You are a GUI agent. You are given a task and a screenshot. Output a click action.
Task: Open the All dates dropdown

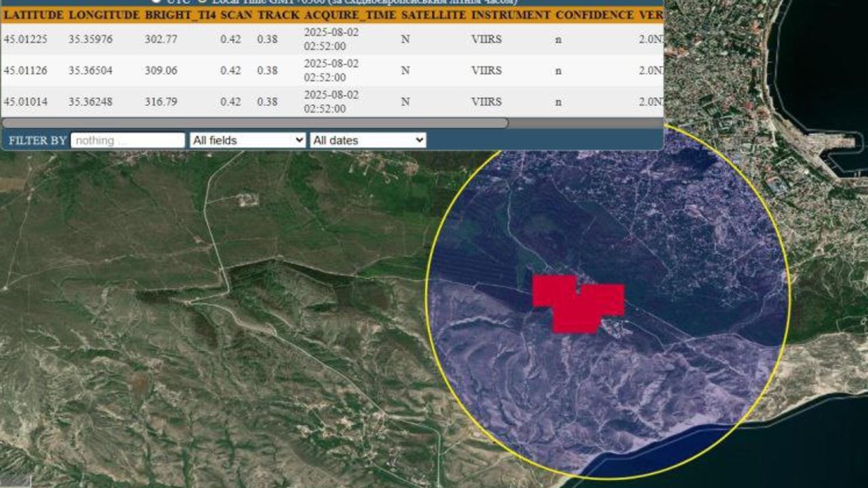[368, 140]
